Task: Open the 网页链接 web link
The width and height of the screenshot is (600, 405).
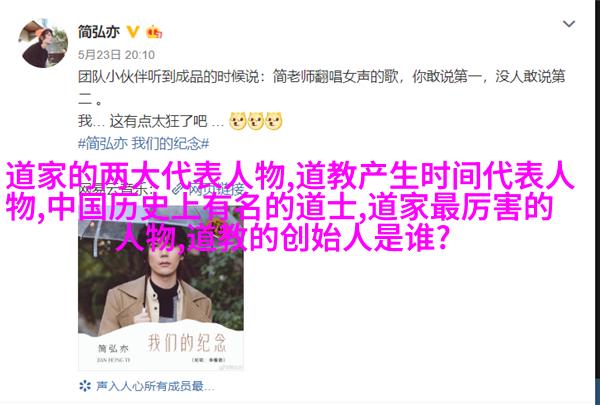Action: [216, 189]
